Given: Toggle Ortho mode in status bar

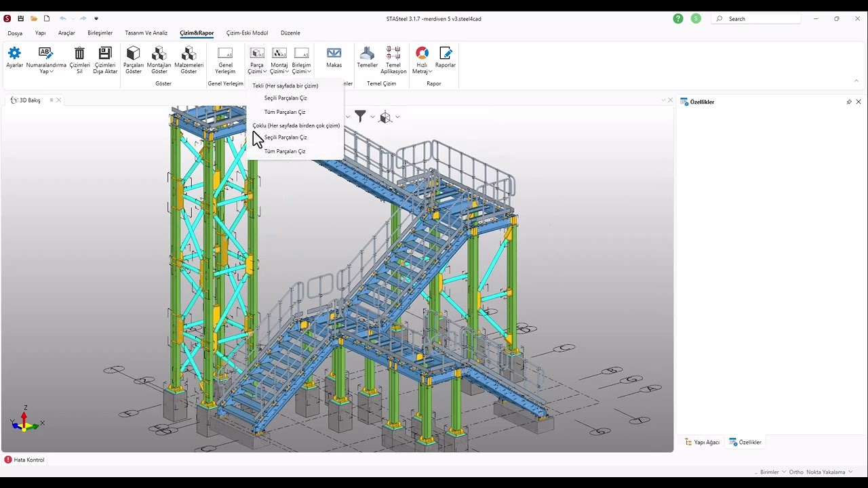Looking at the screenshot, I should tap(796, 472).
